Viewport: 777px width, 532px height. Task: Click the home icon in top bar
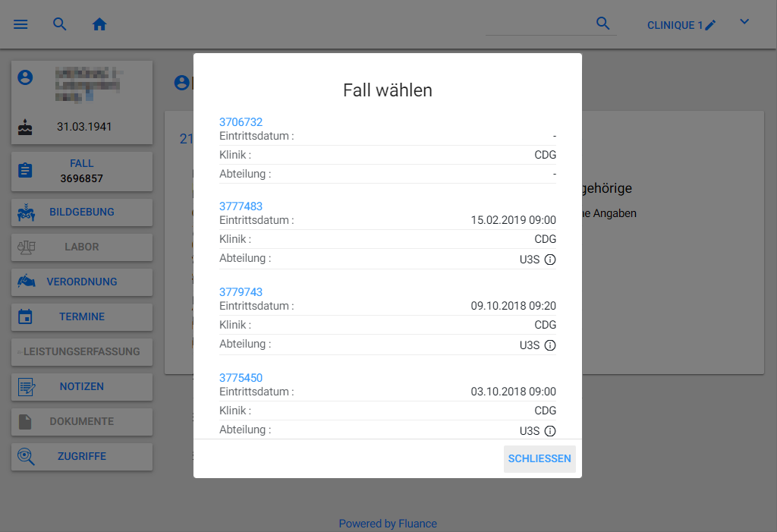(99, 24)
